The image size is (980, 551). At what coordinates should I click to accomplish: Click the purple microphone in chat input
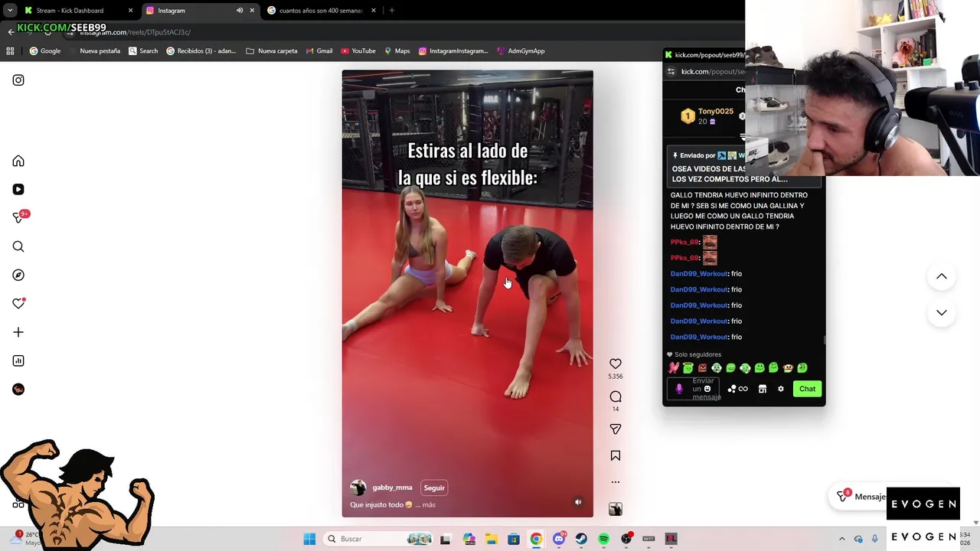pos(679,389)
